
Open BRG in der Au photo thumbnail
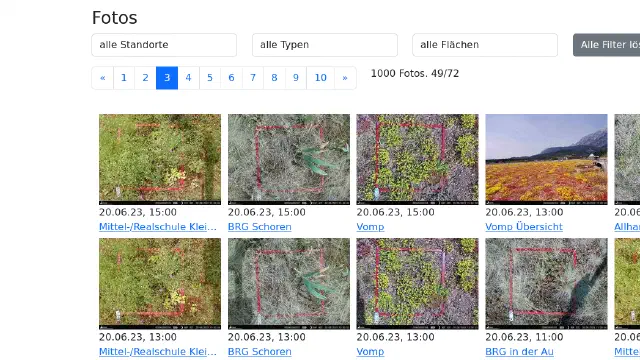click(x=546, y=284)
